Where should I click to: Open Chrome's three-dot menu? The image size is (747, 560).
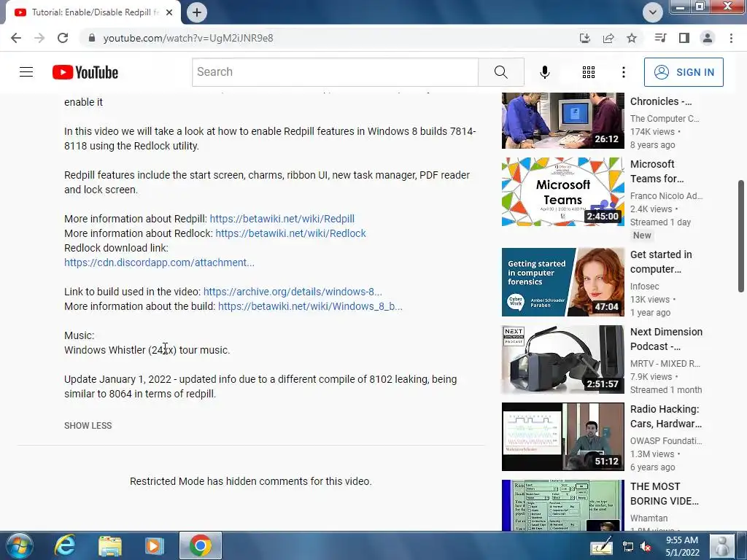tap(731, 38)
